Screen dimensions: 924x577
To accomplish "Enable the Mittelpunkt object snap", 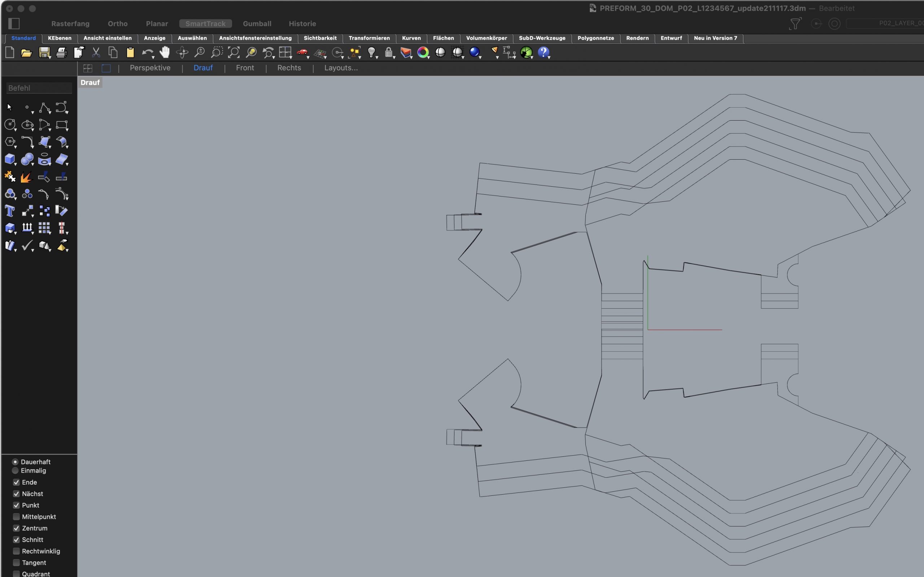I will 16,517.
